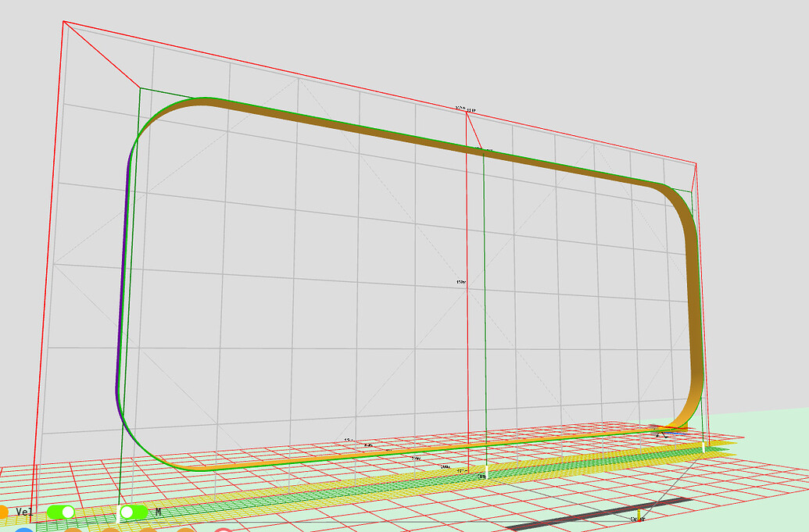Click the white marker post at the right side
Image resolution: width=809 pixels, height=532 pixels.
tap(704, 447)
